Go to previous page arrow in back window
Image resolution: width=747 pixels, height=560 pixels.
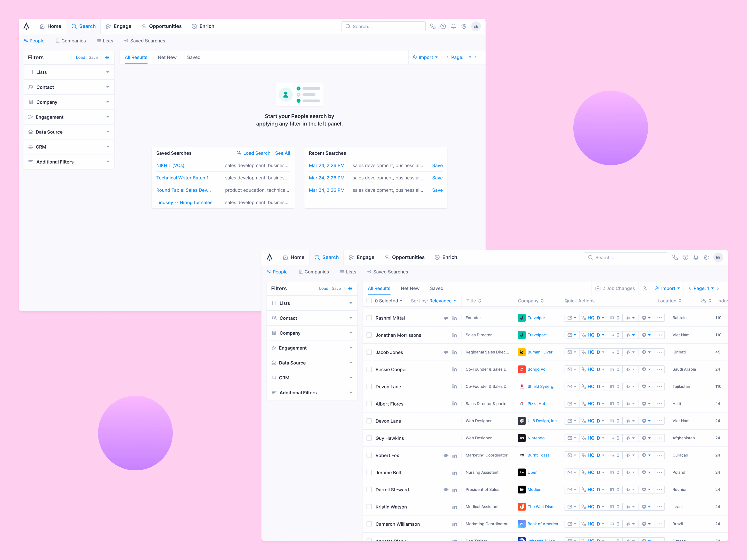pos(447,57)
